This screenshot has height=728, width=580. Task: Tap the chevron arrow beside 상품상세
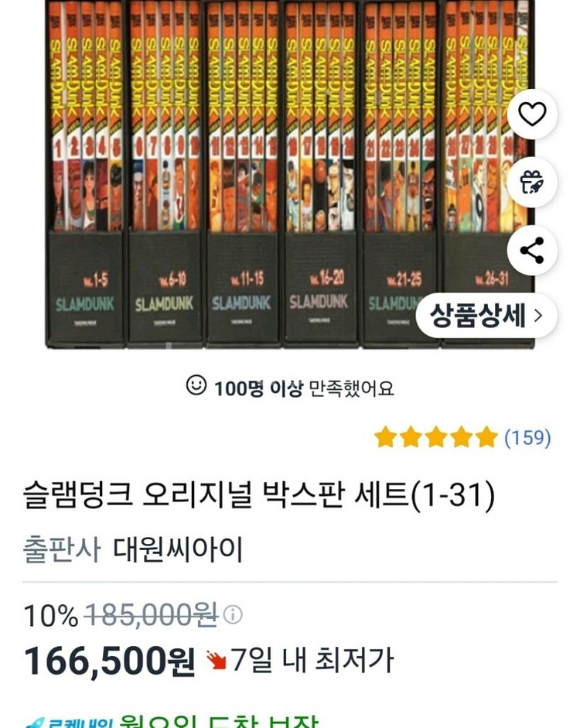[x=538, y=316]
